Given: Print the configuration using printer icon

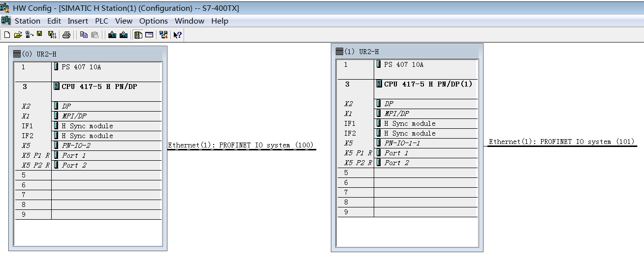Looking at the screenshot, I should click(x=66, y=35).
